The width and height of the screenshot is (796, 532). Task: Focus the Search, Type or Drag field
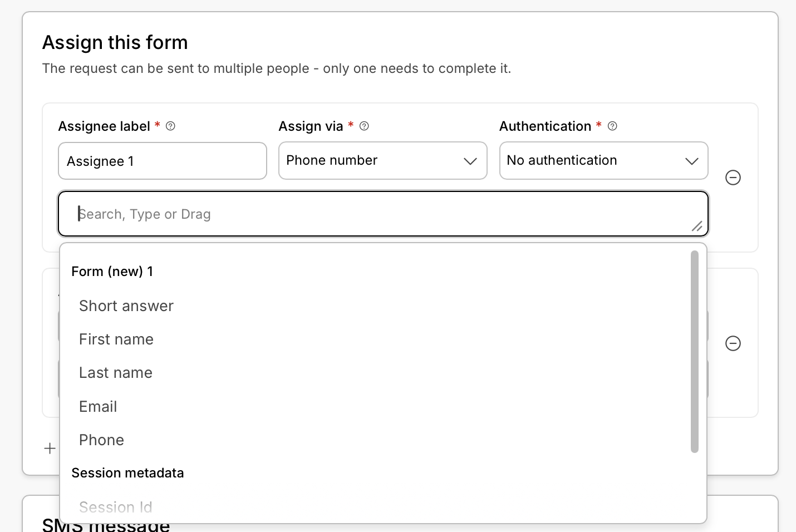tap(383, 214)
